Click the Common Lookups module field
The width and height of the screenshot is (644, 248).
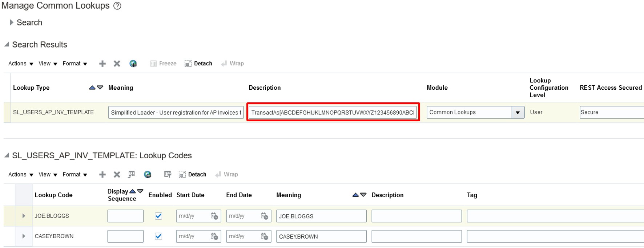469,113
